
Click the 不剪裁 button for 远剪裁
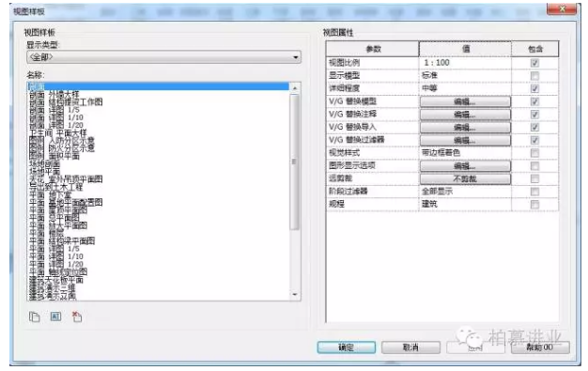(465, 178)
